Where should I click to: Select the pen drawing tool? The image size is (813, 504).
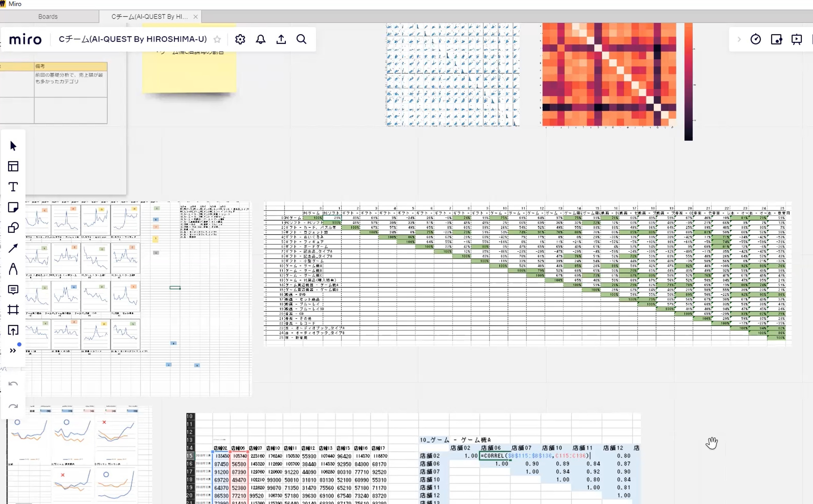(13, 269)
